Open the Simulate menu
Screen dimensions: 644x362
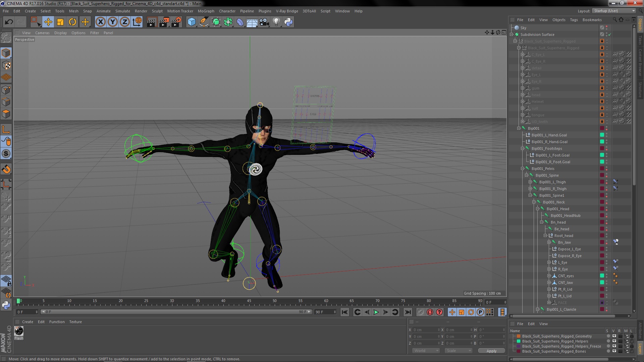click(123, 11)
